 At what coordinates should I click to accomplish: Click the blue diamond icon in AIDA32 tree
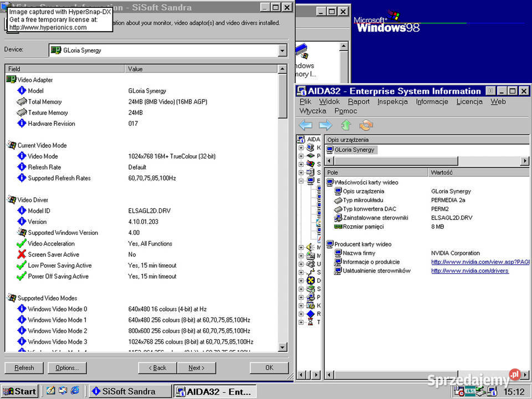pos(310,314)
